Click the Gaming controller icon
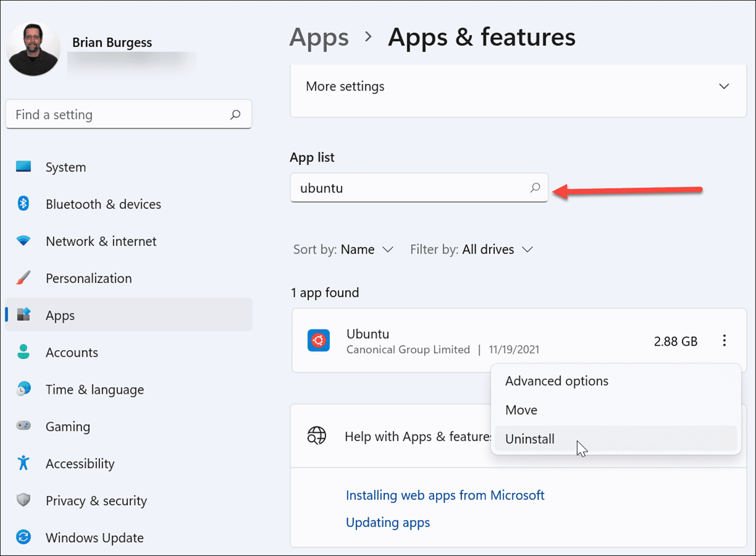The height and width of the screenshot is (556, 756). point(23,426)
